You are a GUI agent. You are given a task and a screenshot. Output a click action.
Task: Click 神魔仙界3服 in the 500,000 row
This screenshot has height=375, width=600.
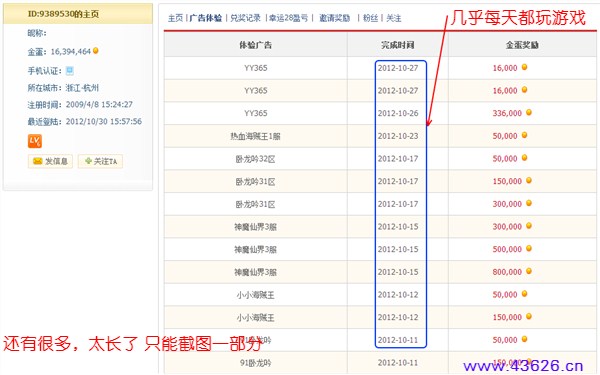coord(256,249)
